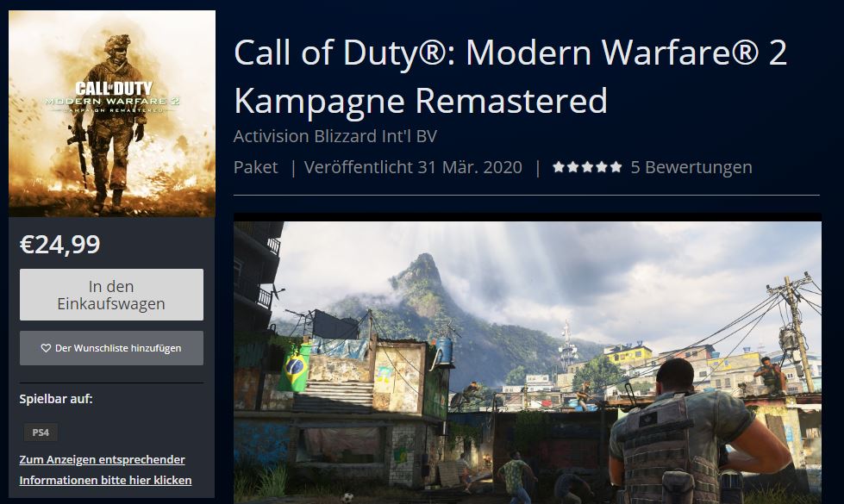Click the middle star of the rating

pyautogui.click(x=587, y=167)
